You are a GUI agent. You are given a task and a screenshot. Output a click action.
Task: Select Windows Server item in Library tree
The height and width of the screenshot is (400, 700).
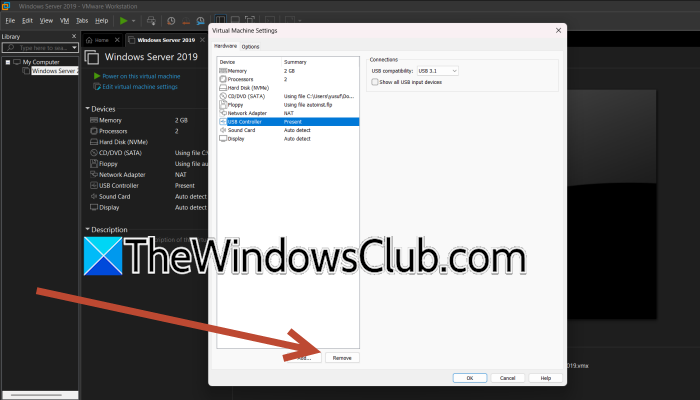tap(54, 71)
